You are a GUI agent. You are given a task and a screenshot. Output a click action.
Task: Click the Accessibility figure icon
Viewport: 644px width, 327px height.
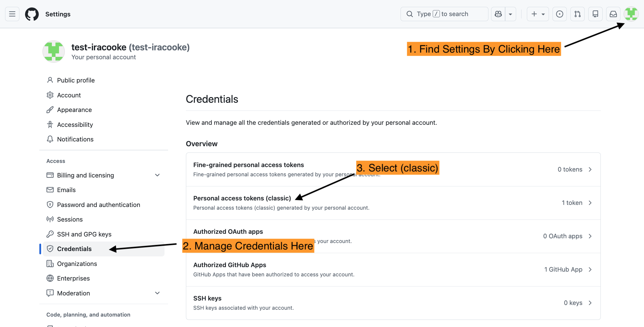50,124
